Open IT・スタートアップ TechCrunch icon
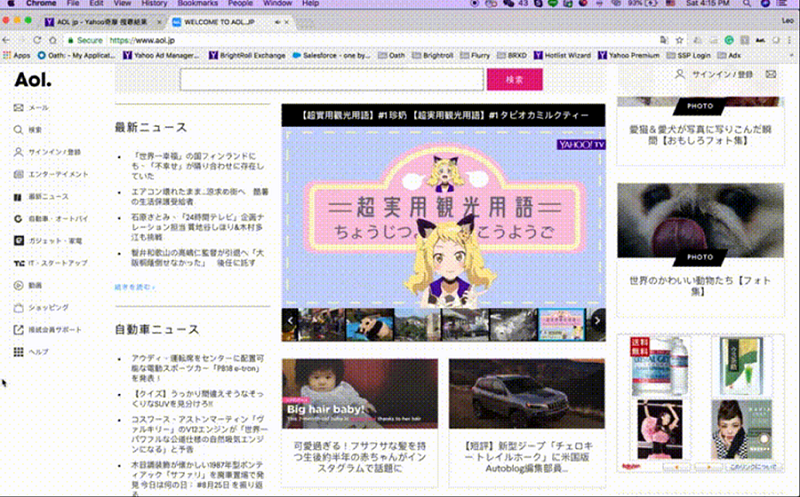Viewport: 800px width, 497px height. (18, 263)
